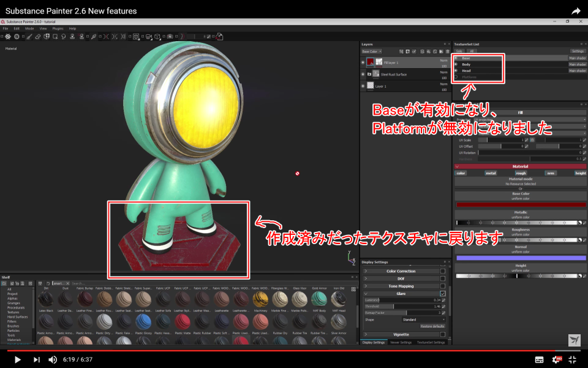The height and width of the screenshot is (368, 588).
Task: Click the red Base Color swatch
Action: click(521, 205)
